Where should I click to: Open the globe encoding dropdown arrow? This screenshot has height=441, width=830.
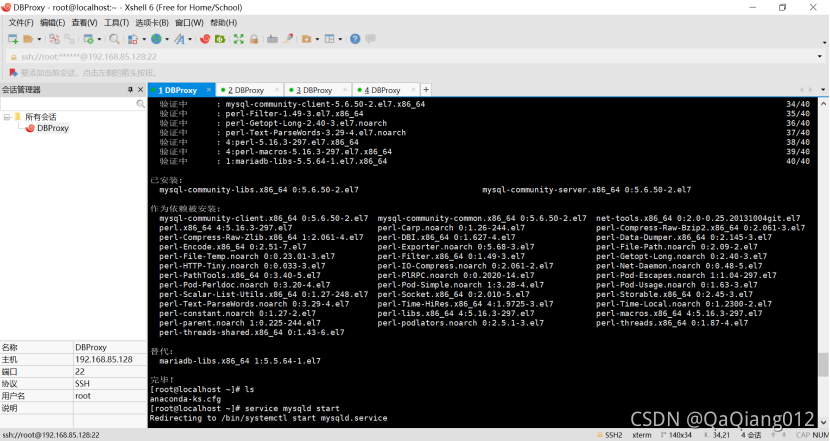[x=167, y=39]
